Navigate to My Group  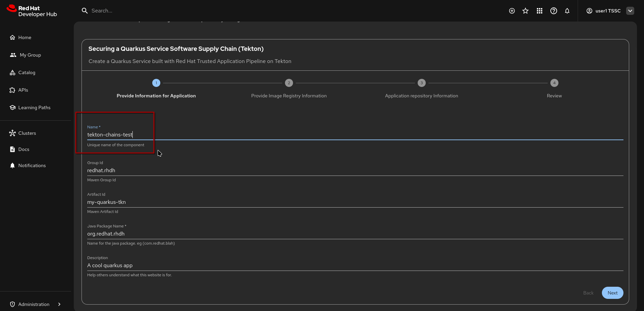[x=30, y=55]
